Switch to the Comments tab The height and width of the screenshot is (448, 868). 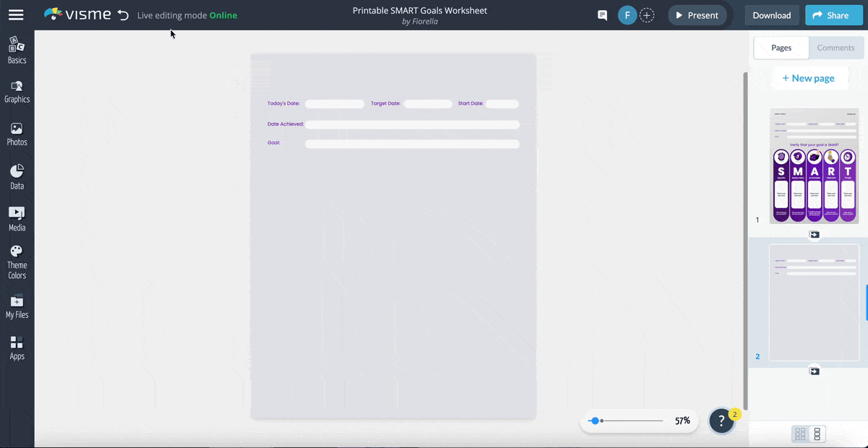coord(835,48)
